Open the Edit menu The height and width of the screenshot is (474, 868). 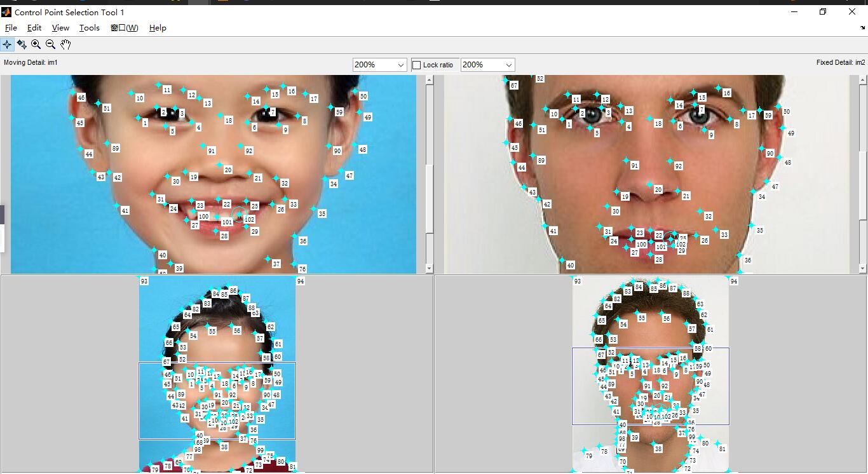pos(34,28)
